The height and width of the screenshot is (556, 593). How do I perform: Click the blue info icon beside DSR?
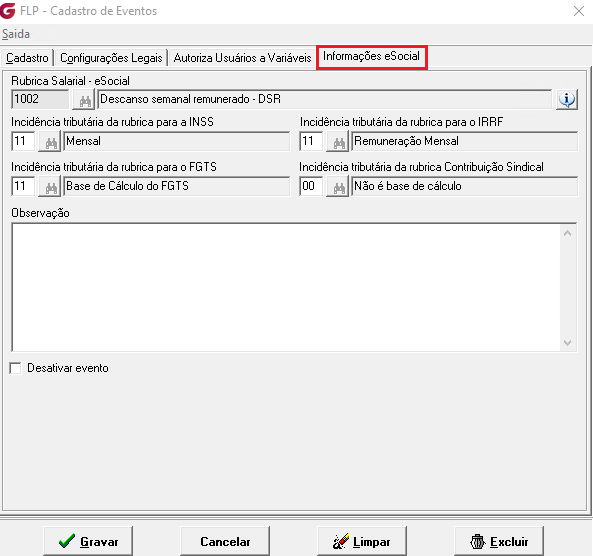tap(567, 100)
